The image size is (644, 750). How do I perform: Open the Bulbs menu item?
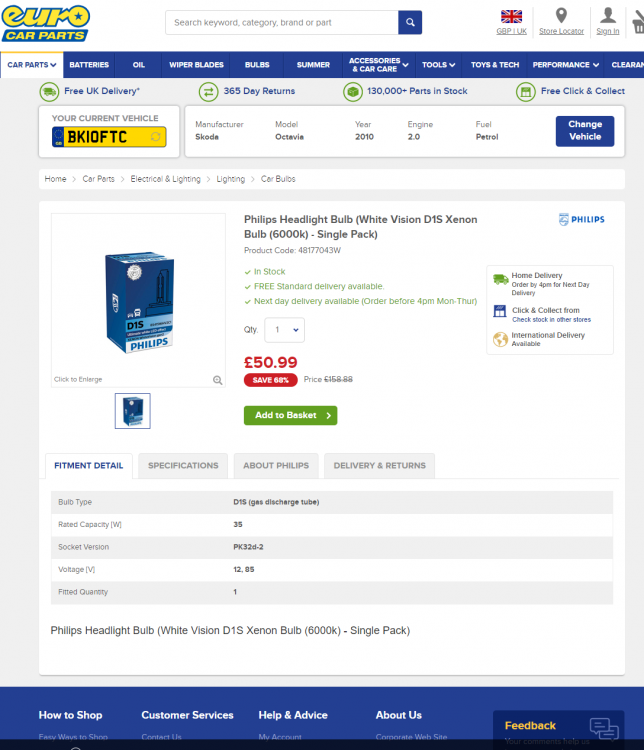coord(257,65)
